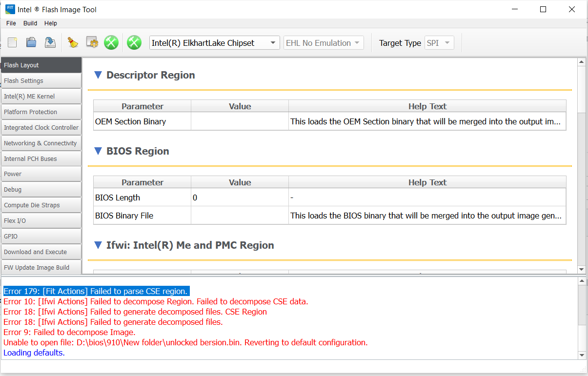Select the Platform Protection tab
The width and height of the screenshot is (588, 376).
click(x=41, y=112)
